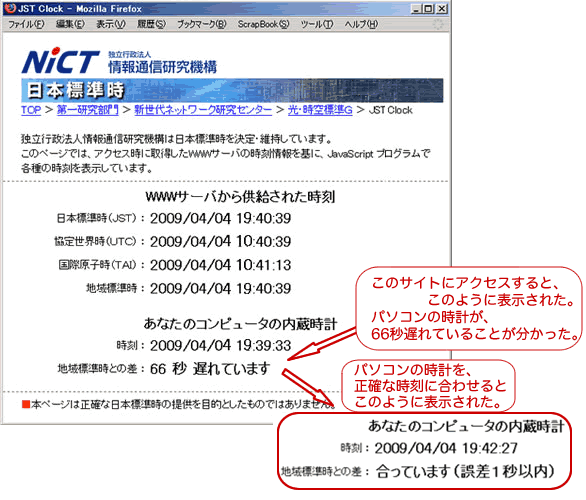Click the throbber activity icon in menu bar
This screenshot has height=500, width=586.
[x=438, y=24]
